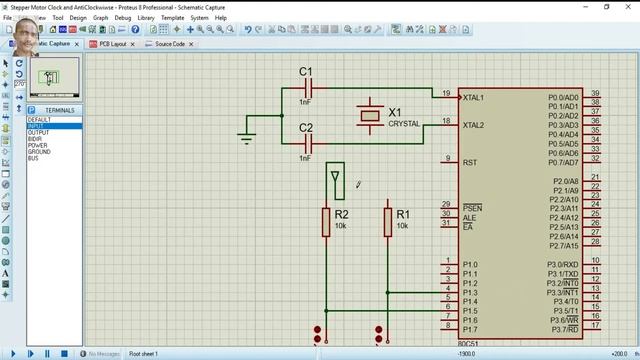The height and width of the screenshot is (360, 640).
Task: Pause the simulation
Action: click(47, 353)
